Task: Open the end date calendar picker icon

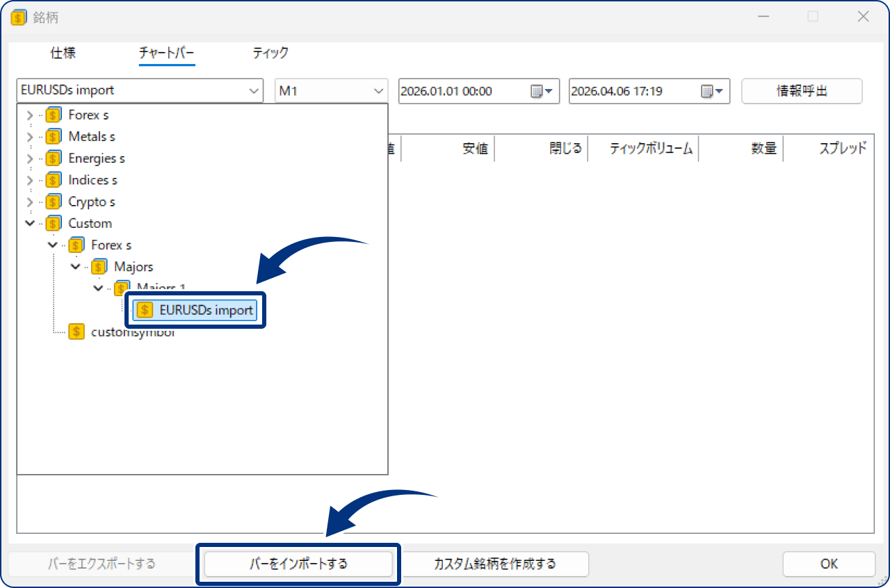Action: coord(711,91)
